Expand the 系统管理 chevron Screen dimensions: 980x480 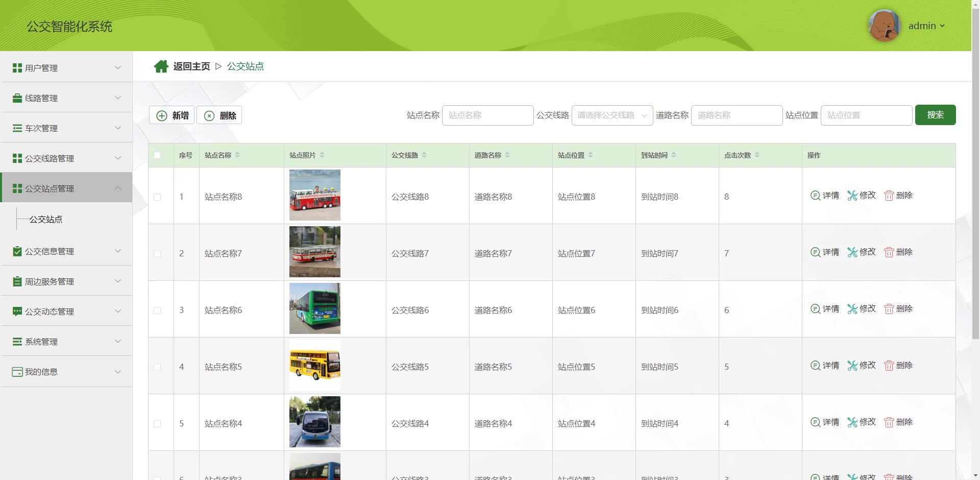(118, 341)
